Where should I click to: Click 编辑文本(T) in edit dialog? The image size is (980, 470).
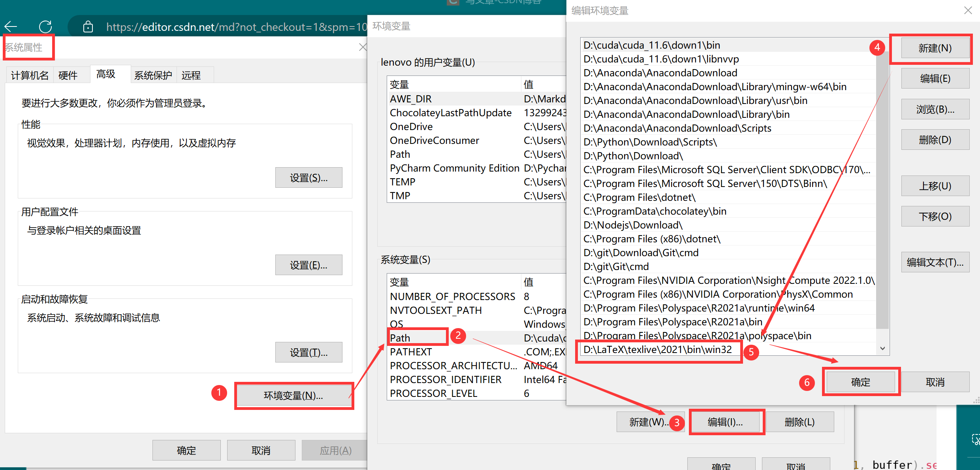pyautogui.click(x=935, y=262)
